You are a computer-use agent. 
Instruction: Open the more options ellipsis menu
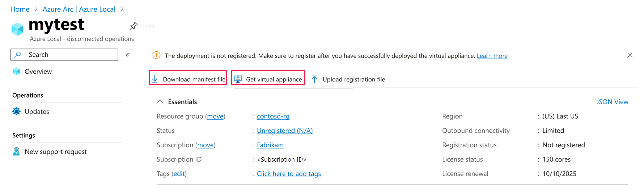coord(150,26)
